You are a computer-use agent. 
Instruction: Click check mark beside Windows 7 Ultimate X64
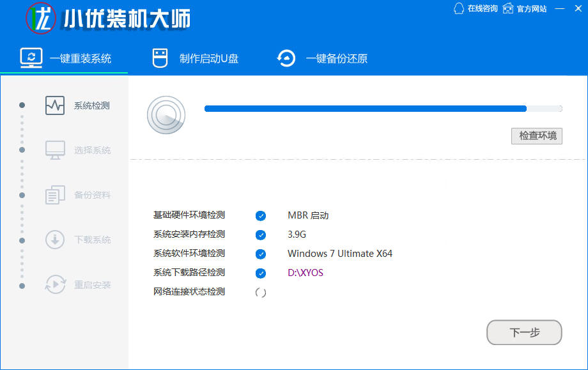pos(261,254)
